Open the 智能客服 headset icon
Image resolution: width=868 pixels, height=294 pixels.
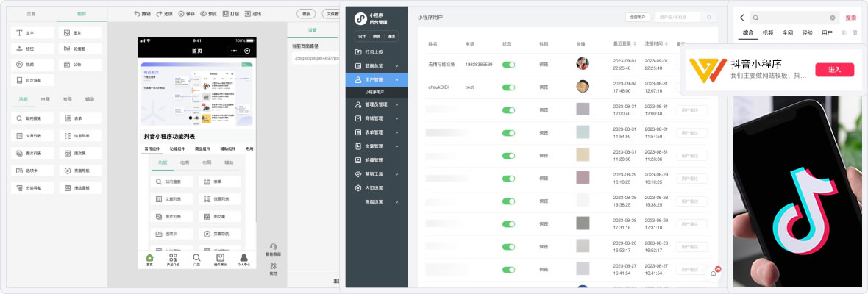tap(273, 247)
